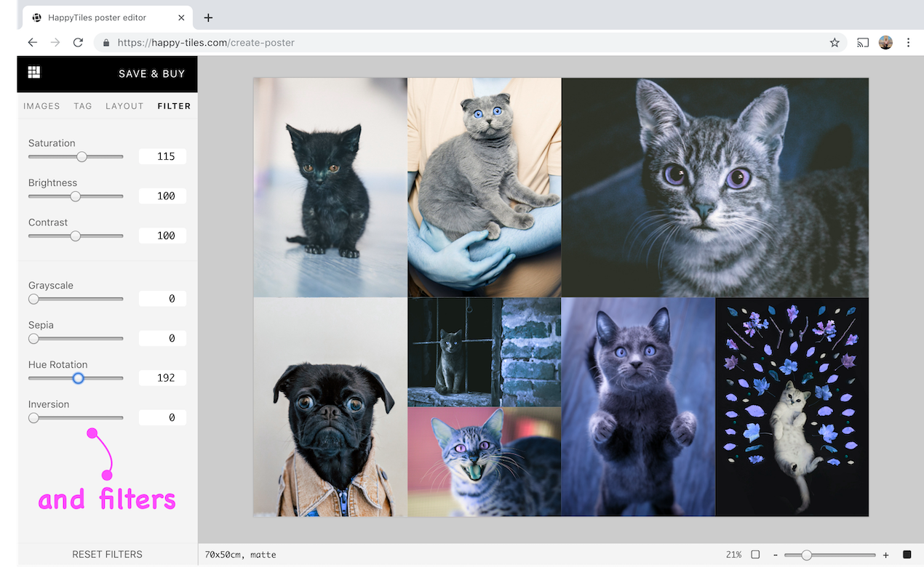The width and height of the screenshot is (924, 586).
Task: Click the browser profile avatar
Action: (885, 42)
